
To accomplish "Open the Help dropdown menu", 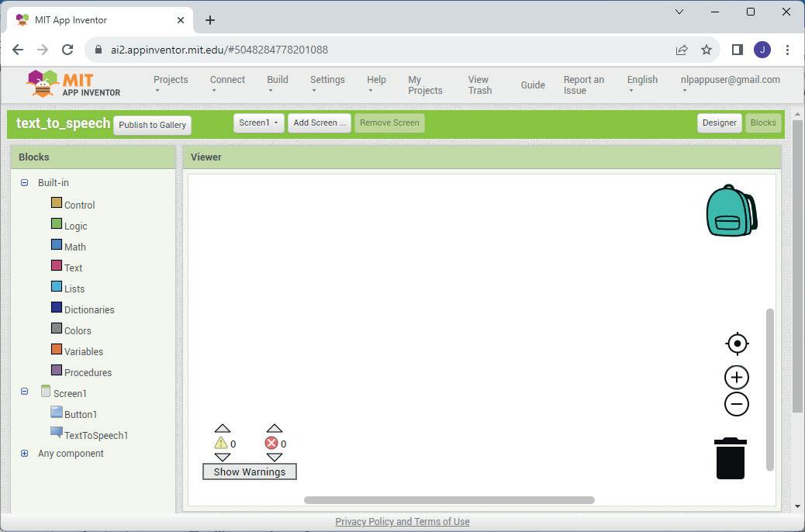I will coord(376,85).
